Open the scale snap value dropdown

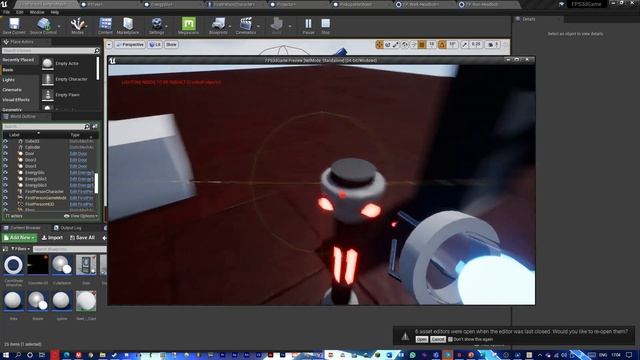coord(476,44)
